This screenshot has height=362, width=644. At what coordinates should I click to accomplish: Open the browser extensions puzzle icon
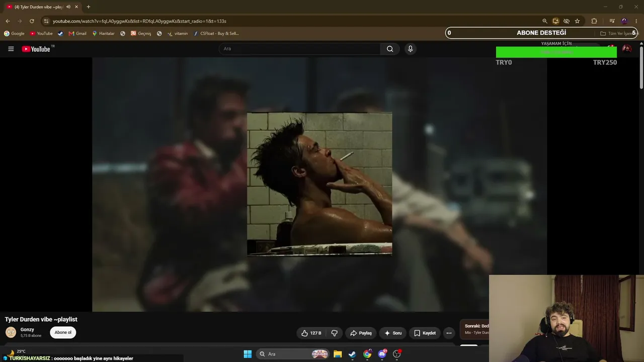click(x=594, y=21)
